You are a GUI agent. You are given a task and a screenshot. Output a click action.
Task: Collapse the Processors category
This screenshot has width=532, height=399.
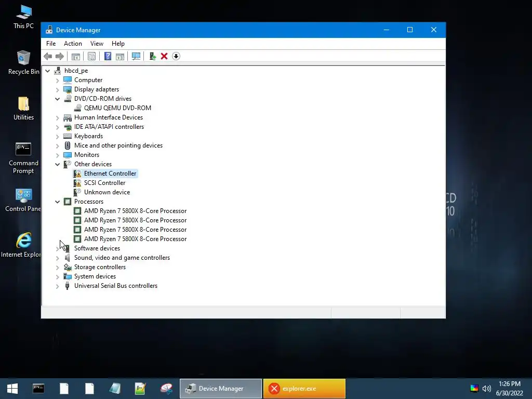click(x=57, y=202)
